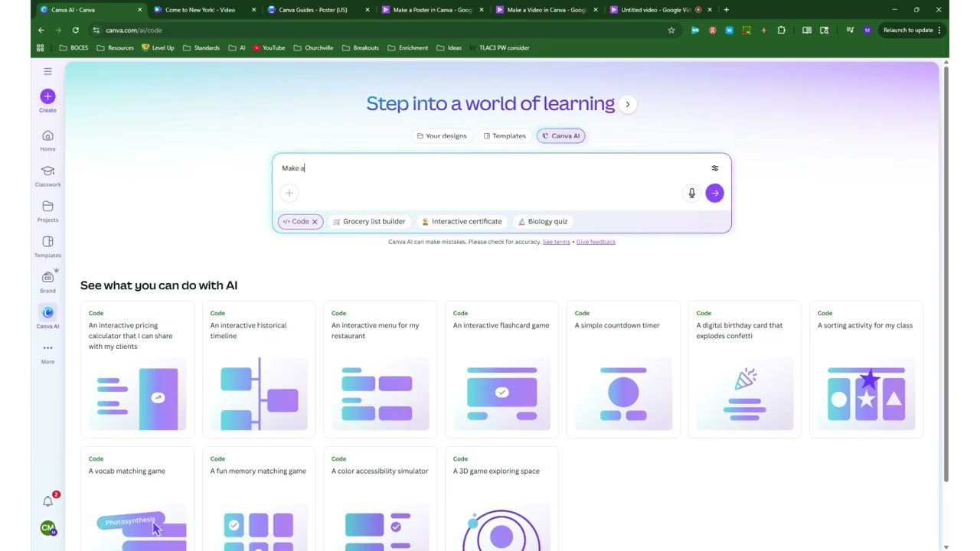Choose the Interactive certificate suggestion
The width and height of the screenshot is (980, 551).
click(x=462, y=222)
